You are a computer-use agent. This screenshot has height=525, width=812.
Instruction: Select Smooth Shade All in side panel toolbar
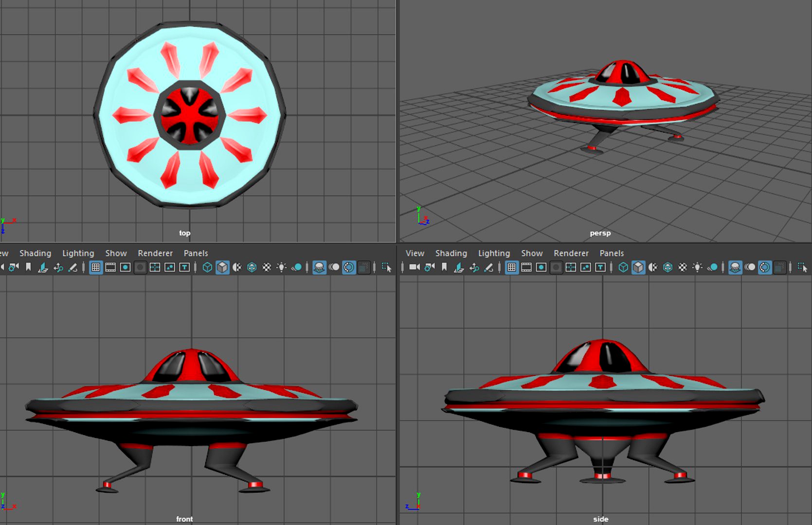(638, 267)
